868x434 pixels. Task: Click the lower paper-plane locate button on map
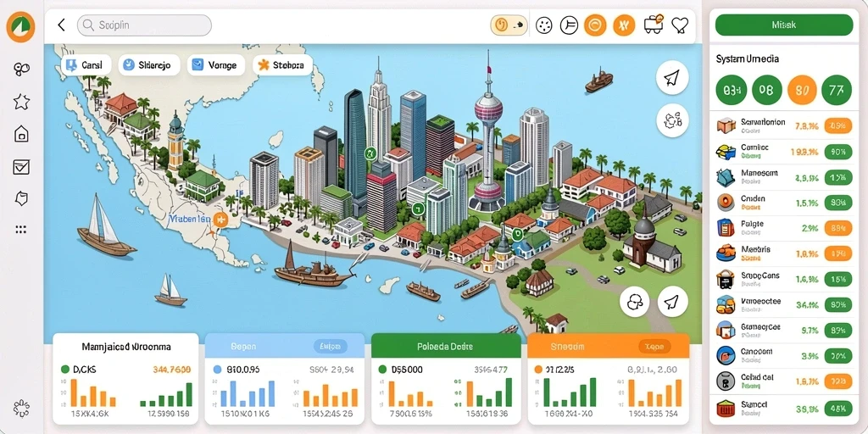[x=672, y=302]
